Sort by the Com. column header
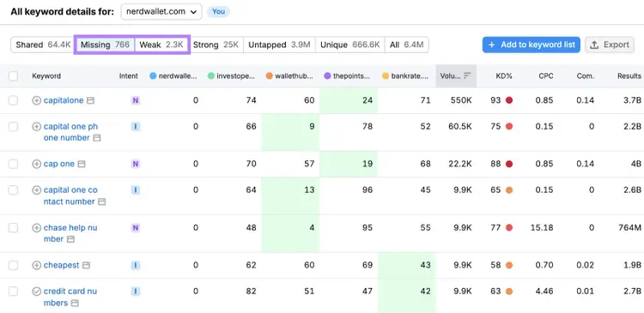 [585, 75]
